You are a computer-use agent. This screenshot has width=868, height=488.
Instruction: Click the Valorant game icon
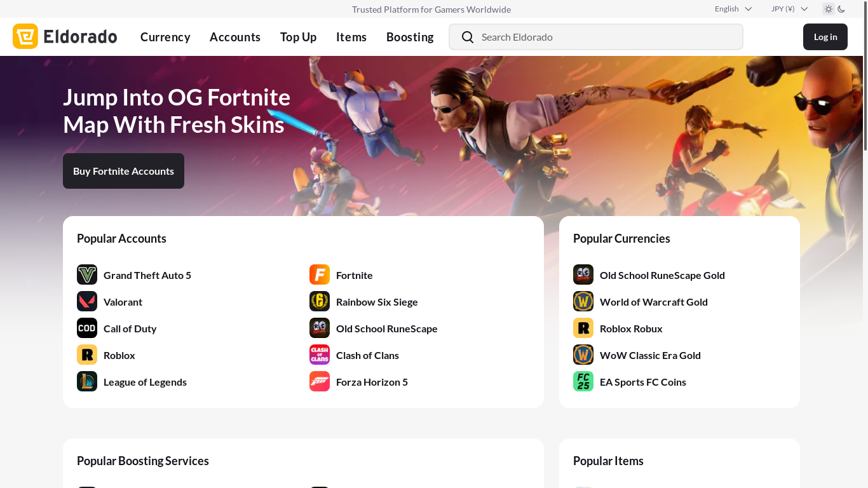pos(87,301)
